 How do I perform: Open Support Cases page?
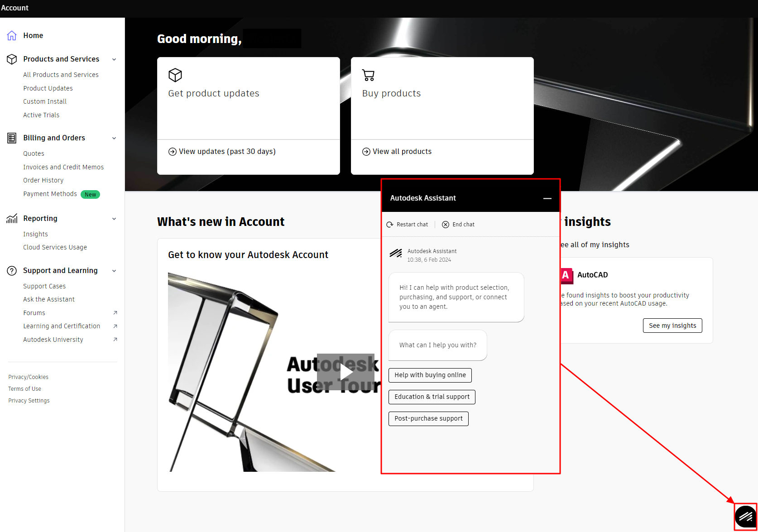(44, 286)
